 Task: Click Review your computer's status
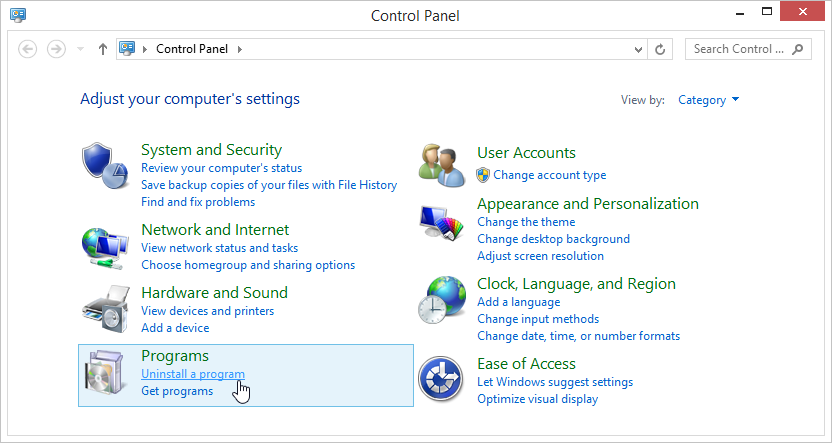pos(221,168)
